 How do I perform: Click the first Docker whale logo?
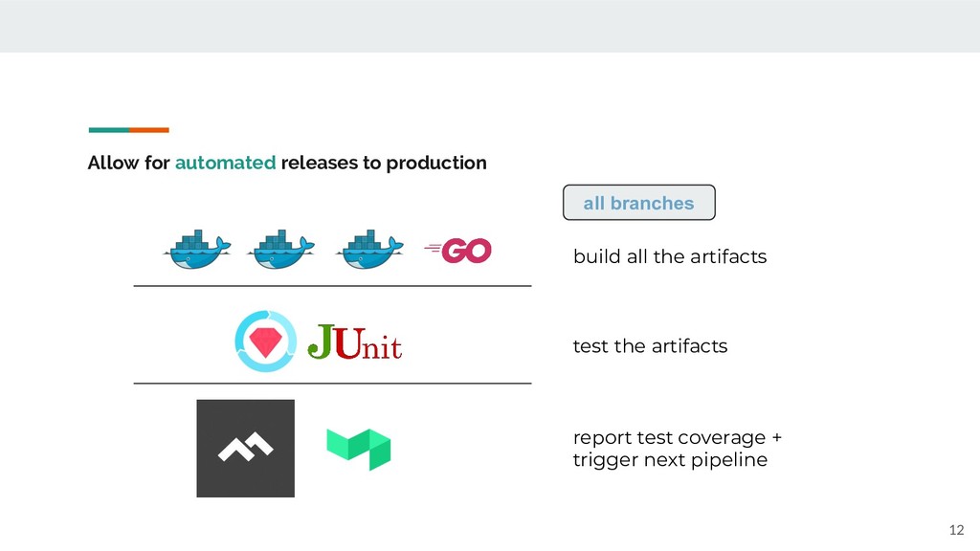click(x=197, y=250)
